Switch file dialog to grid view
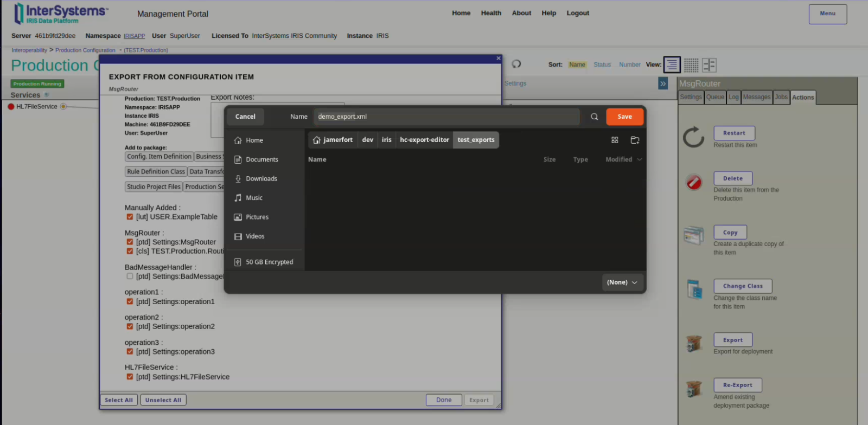 tap(615, 140)
